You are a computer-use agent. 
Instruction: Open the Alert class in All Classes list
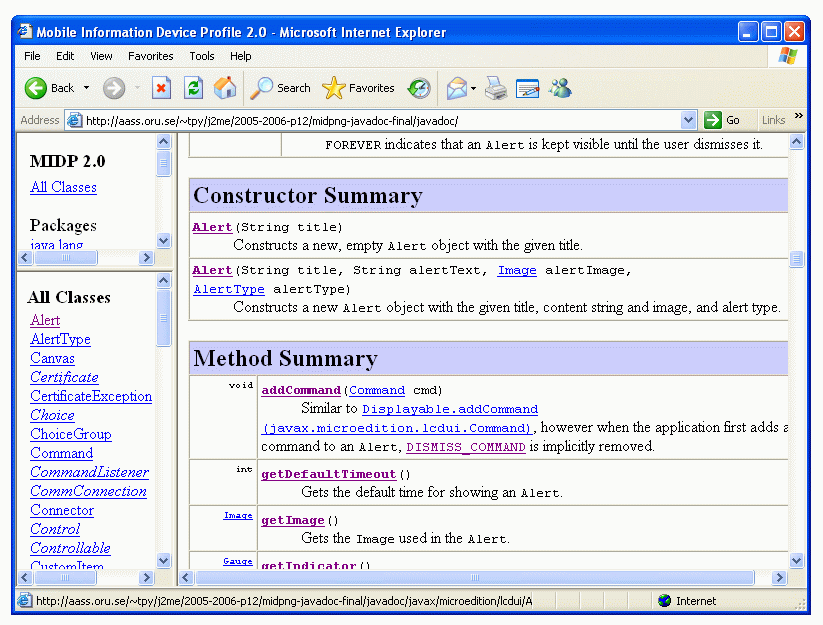pos(45,320)
